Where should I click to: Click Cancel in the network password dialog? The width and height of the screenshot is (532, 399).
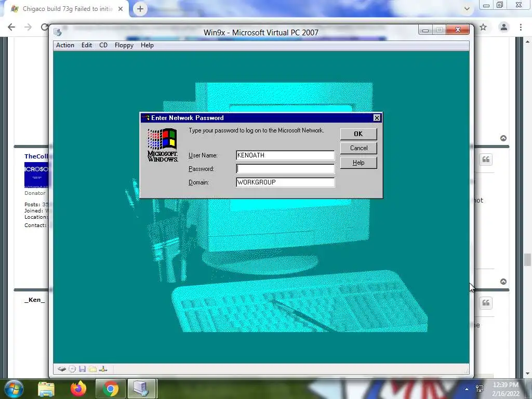tap(358, 148)
